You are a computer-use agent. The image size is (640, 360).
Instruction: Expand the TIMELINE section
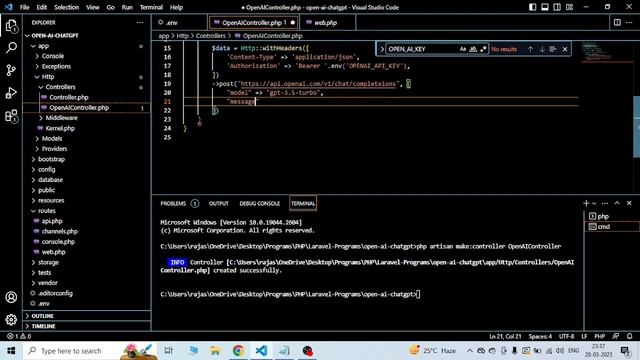point(43,326)
